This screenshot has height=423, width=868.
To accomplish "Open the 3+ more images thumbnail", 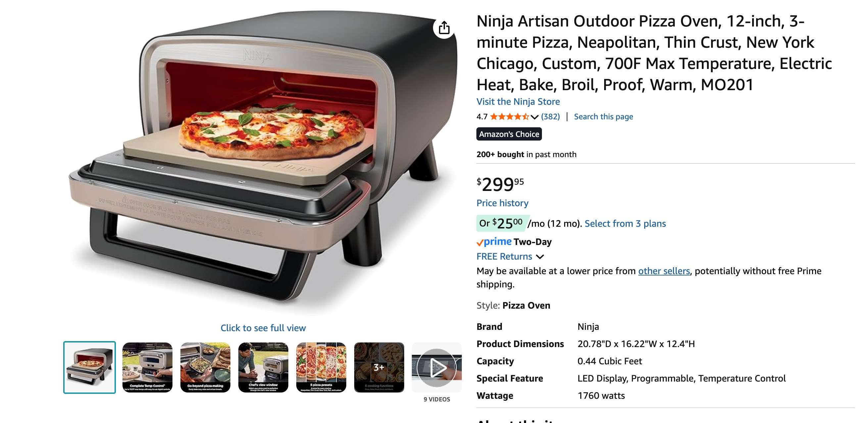I will click(379, 367).
